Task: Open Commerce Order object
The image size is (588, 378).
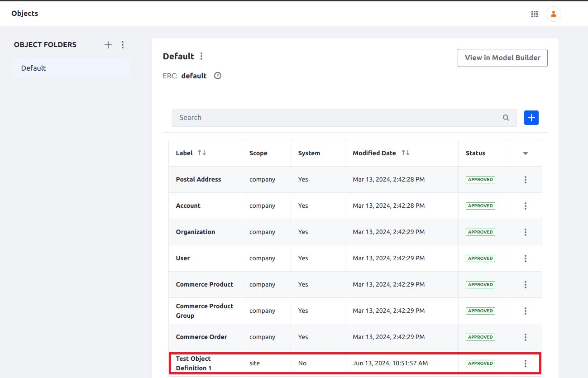Action: click(201, 337)
